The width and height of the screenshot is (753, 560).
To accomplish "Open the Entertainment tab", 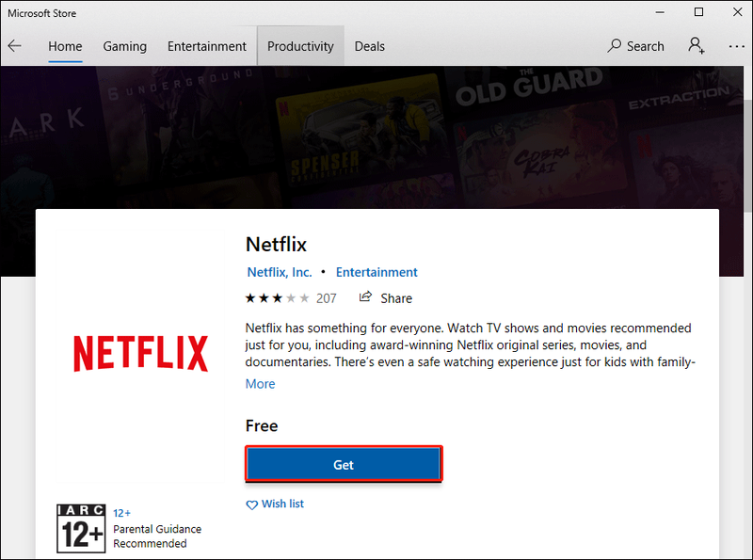I will pos(206,46).
